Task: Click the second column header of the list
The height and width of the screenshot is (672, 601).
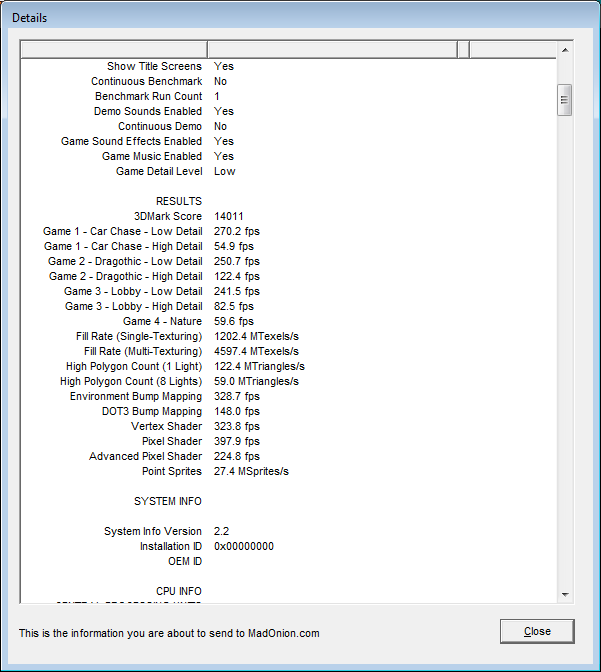Action: pos(331,50)
